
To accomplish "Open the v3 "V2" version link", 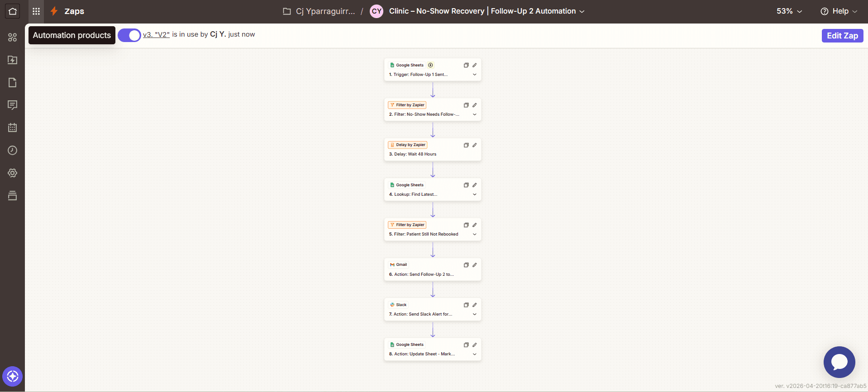I will 156,34.
